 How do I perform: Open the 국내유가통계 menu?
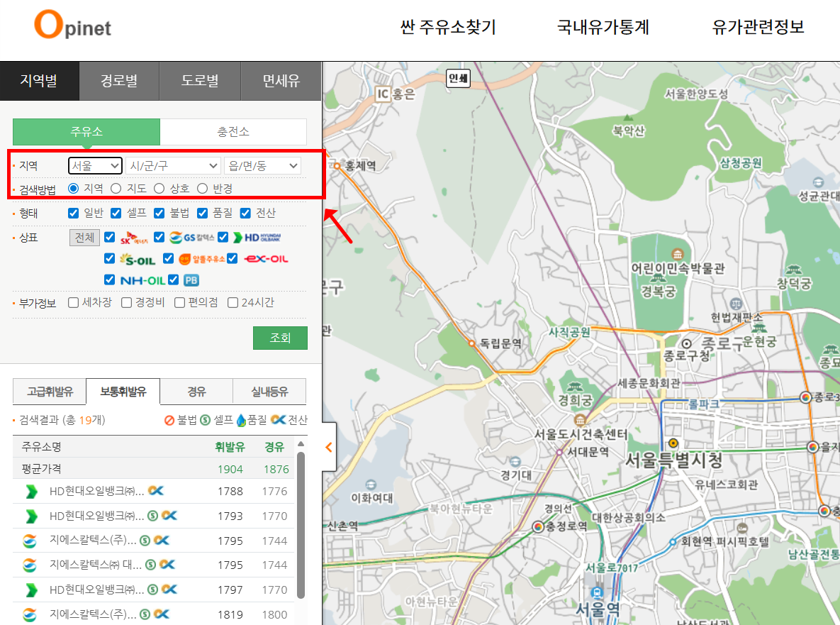point(603,27)
